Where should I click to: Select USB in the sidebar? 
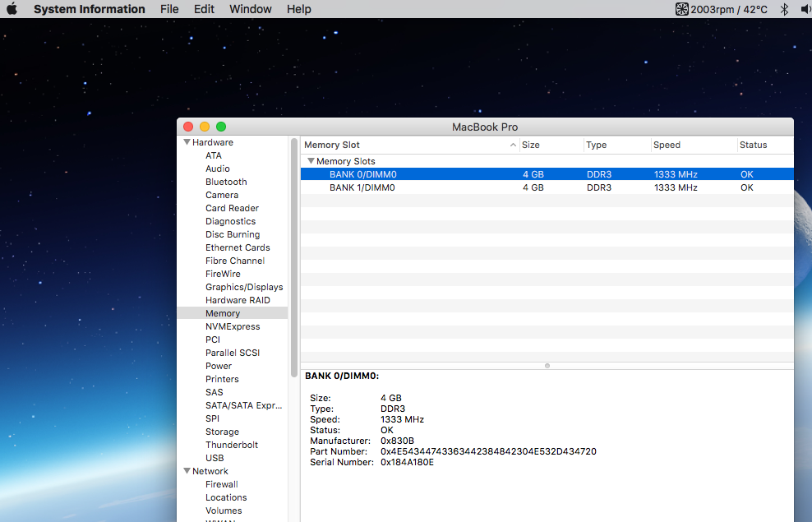215,458
